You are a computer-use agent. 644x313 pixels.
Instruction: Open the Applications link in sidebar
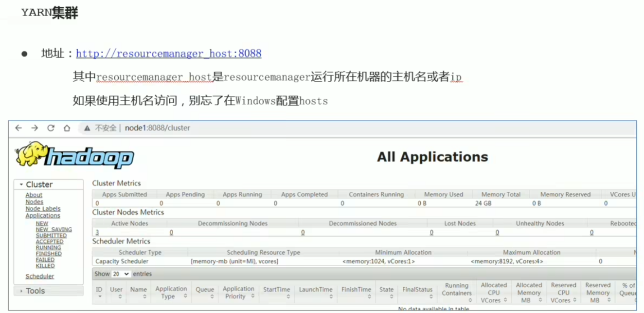43,216
